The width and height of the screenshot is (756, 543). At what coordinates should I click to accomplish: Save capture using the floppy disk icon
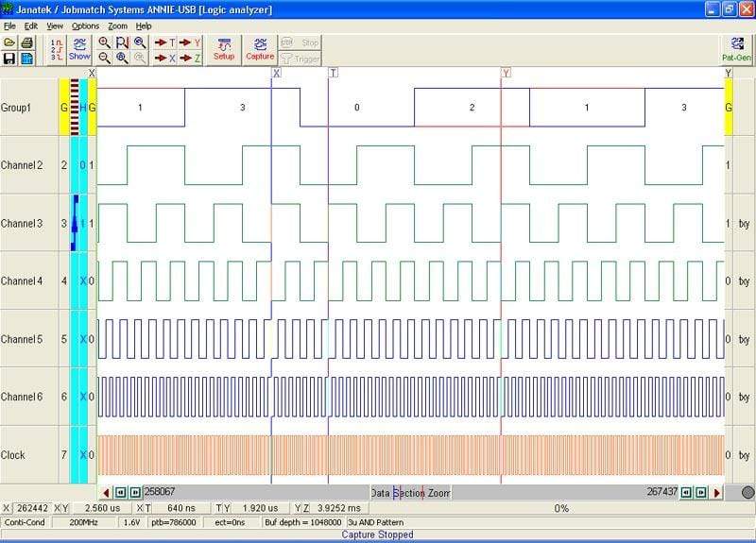pyautogui.click(x=9, y=59)
